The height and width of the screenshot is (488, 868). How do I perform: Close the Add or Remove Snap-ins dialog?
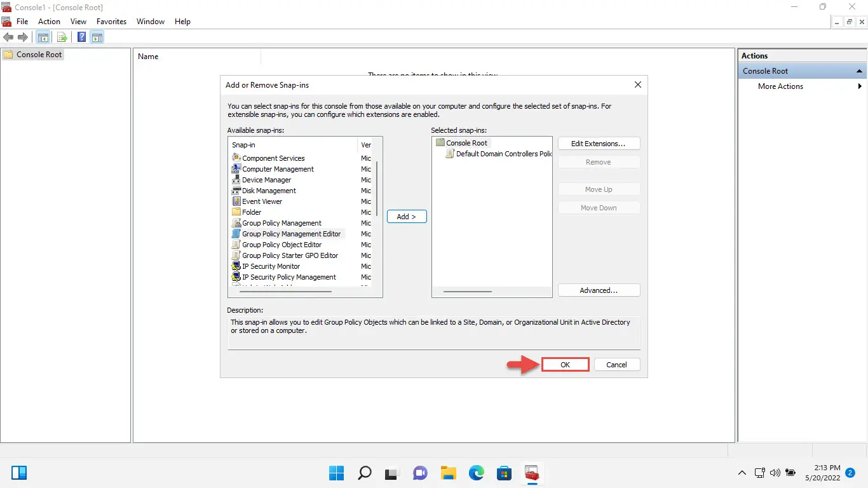(x=637, y=85)
